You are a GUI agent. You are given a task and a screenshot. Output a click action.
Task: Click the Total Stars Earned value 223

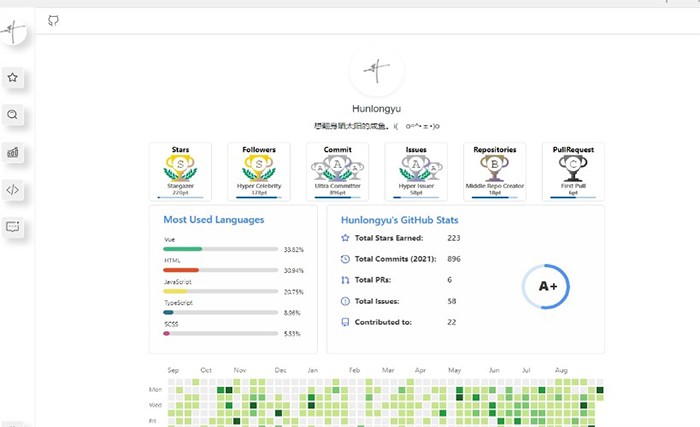(454, 238)
